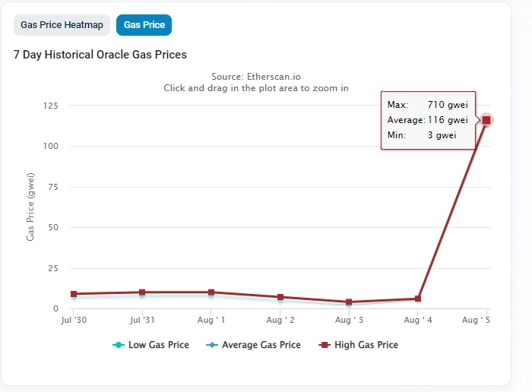Click the High Gas Price marker for Jul 30
Viewport: 532px width, 392px height.
[74, 294]
